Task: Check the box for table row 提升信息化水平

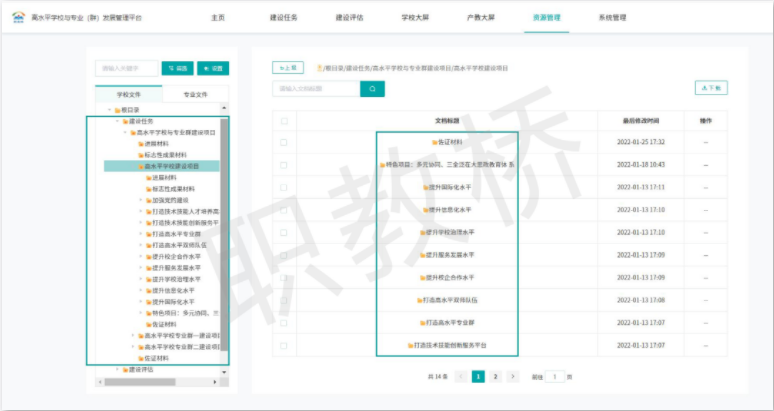Action: [284, 210]
